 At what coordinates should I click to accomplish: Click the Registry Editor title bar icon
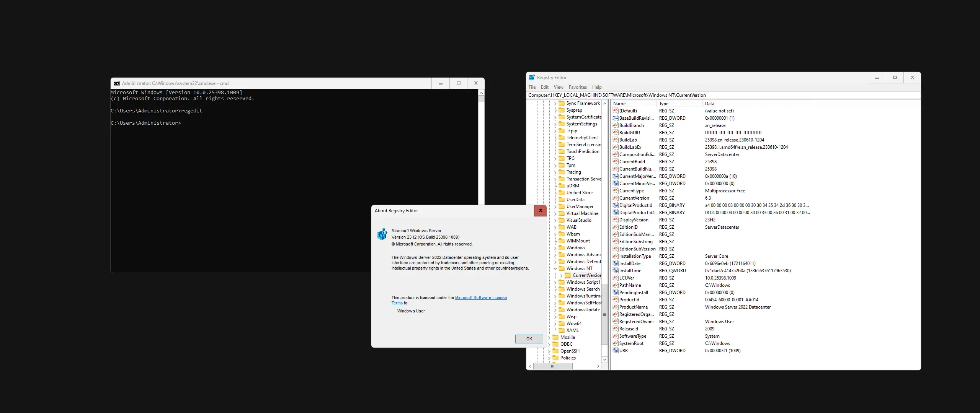[x=532, y=78]
